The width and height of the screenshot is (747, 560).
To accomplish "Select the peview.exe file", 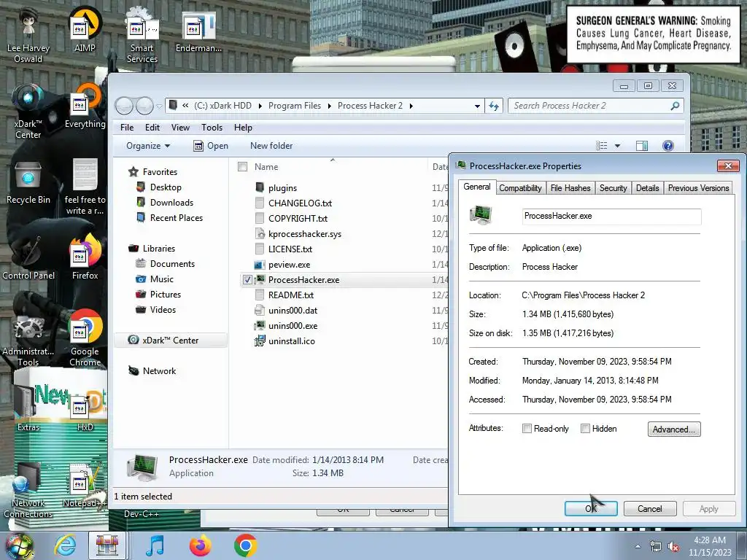I will (289, 264).
